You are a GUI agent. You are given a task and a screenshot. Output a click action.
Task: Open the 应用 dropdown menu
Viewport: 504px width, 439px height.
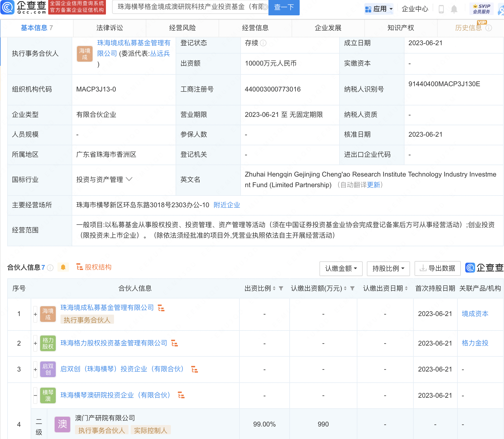click(379, 9)
